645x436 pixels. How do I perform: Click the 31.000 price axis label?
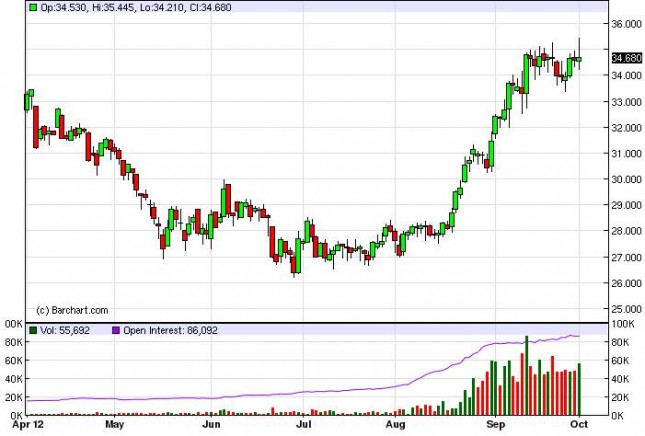coord(626,154)
